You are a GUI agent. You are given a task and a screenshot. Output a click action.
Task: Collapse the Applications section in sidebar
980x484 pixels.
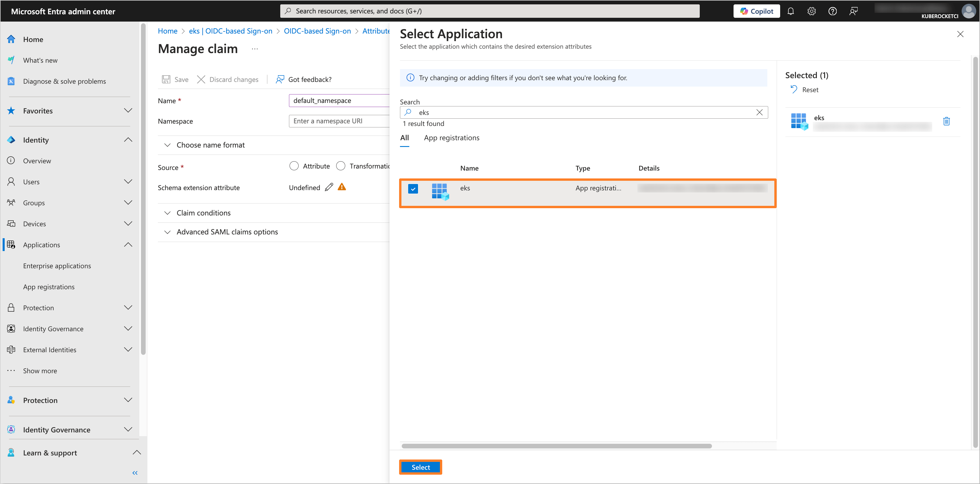(128, 244)
